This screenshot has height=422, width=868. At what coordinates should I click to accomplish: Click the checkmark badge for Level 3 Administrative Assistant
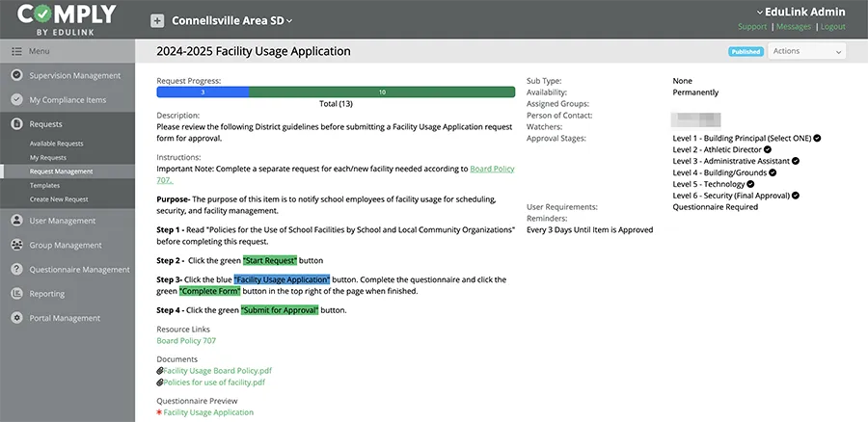pos(796,161)
